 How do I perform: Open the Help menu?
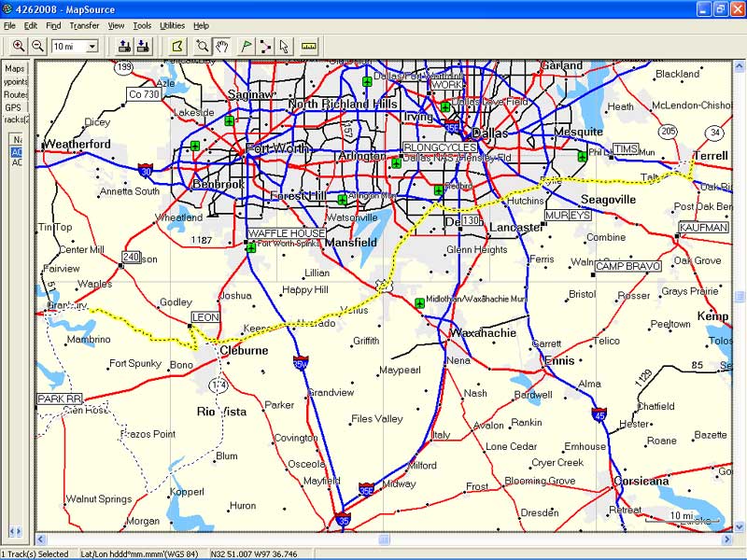[x=201, y=26]
